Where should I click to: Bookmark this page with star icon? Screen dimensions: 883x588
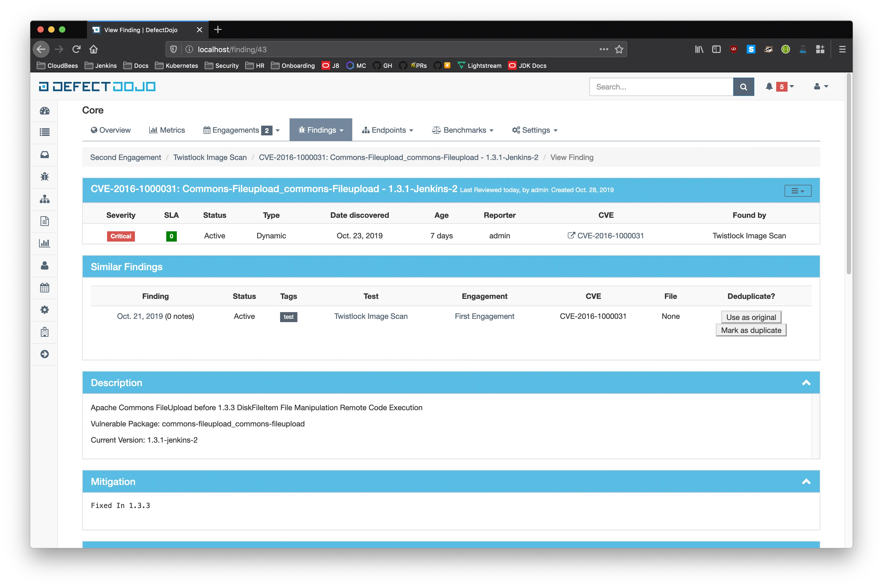click(x=619, y=49)
